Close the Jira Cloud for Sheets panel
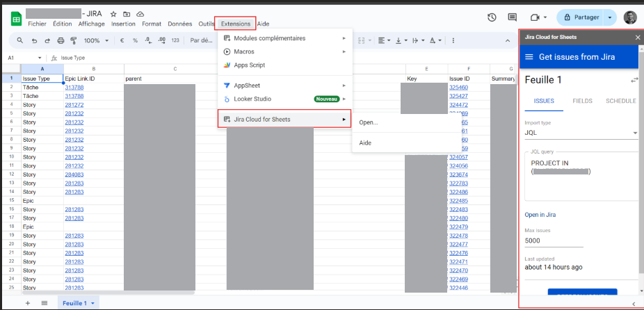This screenshot has height=310, width=644. click(x=638, y=38)
